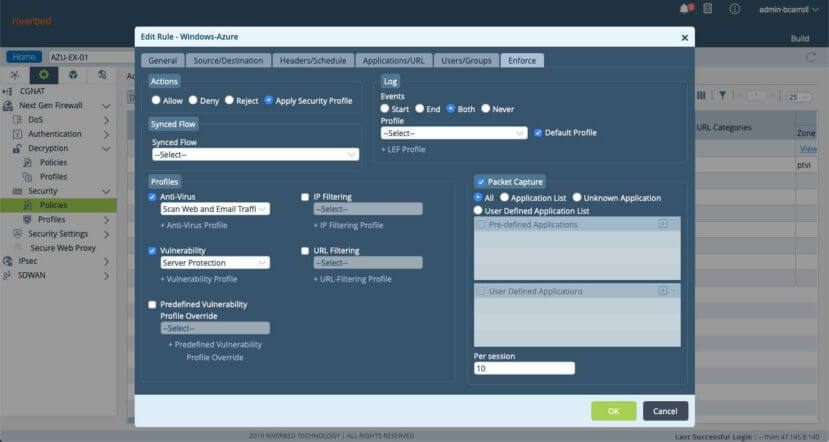Select the End log event radio
Viewport: 829px width, 442px height.
pyautogui.click(x=419, y=108)
